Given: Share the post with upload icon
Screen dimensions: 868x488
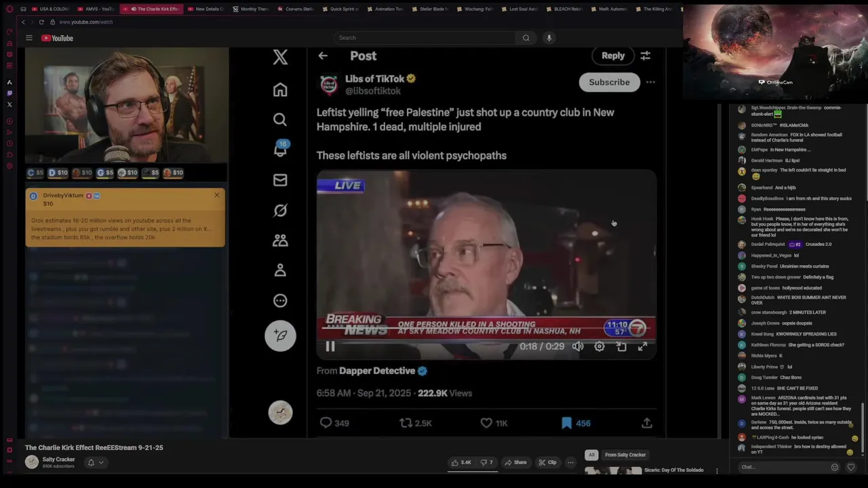Looking at the screenshot, I should (x=647, y=423).
